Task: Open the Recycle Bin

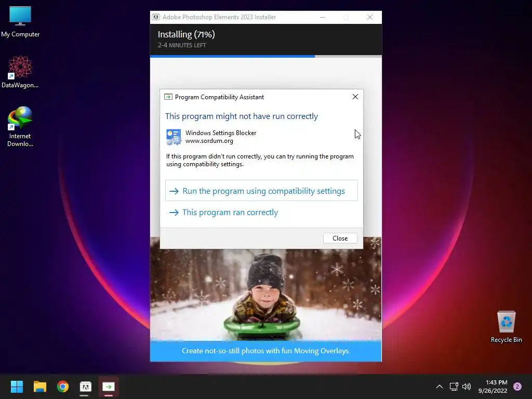Action: [x=506, y=326]
